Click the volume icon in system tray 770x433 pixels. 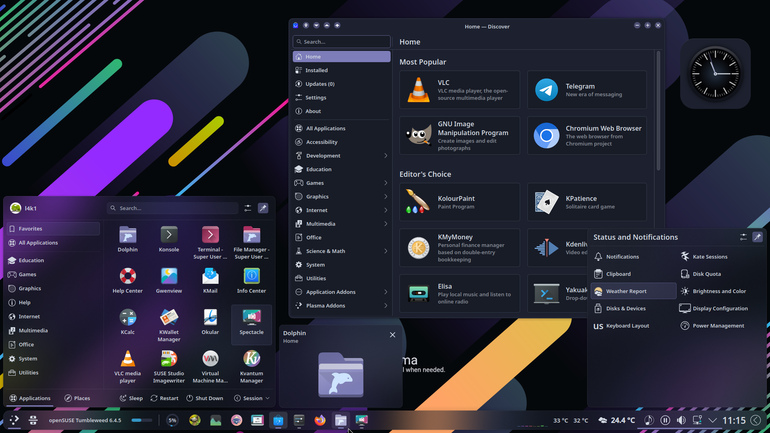point(681,420)
